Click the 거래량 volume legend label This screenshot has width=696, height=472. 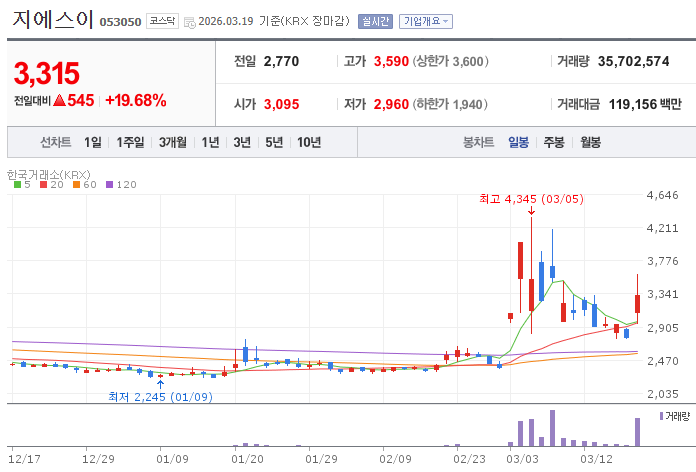pyautogui.click(x=677, y=416)
